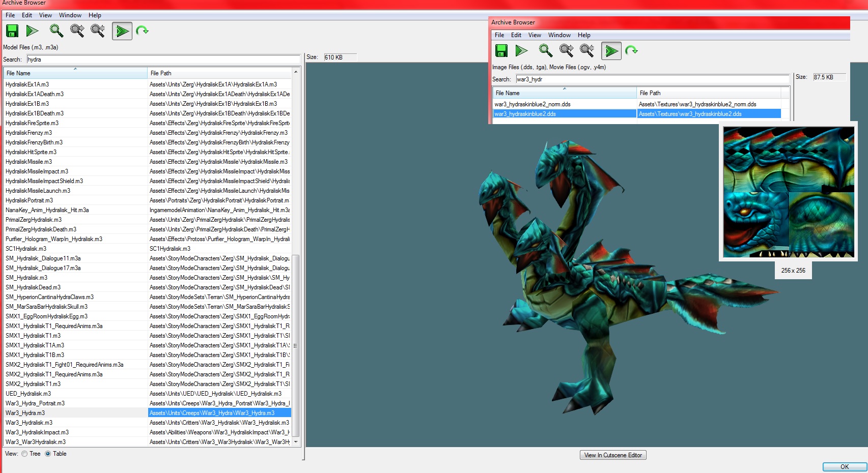Click the magnifier with right arrow in the Model Files window
This screenshot has height=473, width=868.
click(77, 31)
